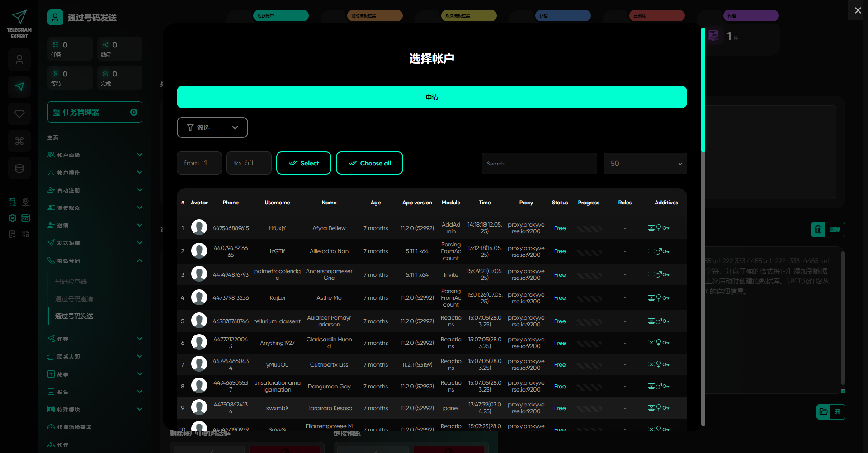Image resolution: width=868 pixels, height=453 pixels.
Task: Open the diamond icon in left rail
Action: (x=19, y=114)
